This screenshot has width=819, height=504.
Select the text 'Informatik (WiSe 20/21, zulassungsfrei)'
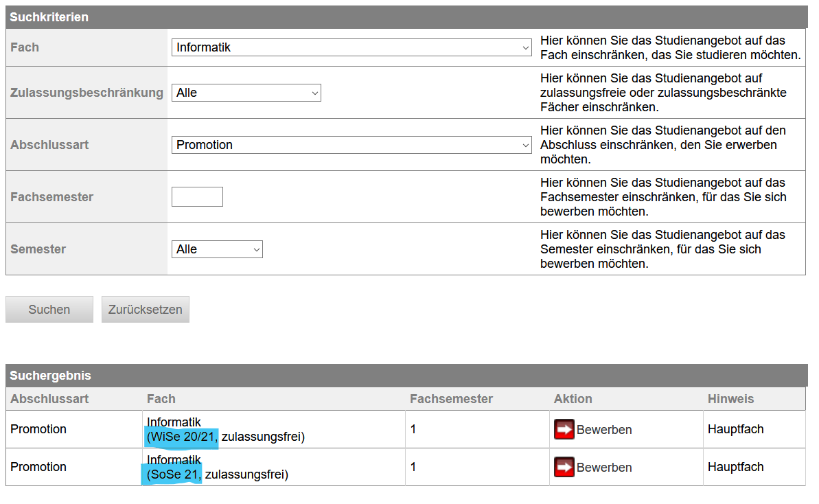pyautogui.click(x=226, y=429)
